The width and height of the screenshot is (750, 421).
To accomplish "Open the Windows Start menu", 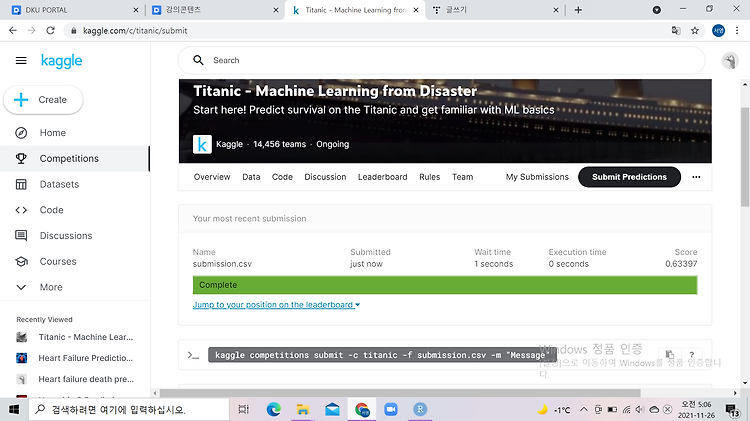I will pos(13,410).
